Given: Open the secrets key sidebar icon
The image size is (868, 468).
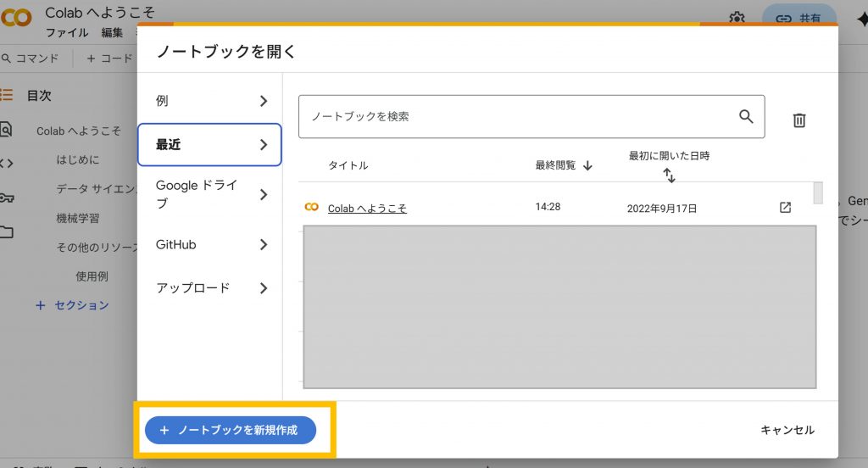Looking at the screenshot, I should [7, 198].
